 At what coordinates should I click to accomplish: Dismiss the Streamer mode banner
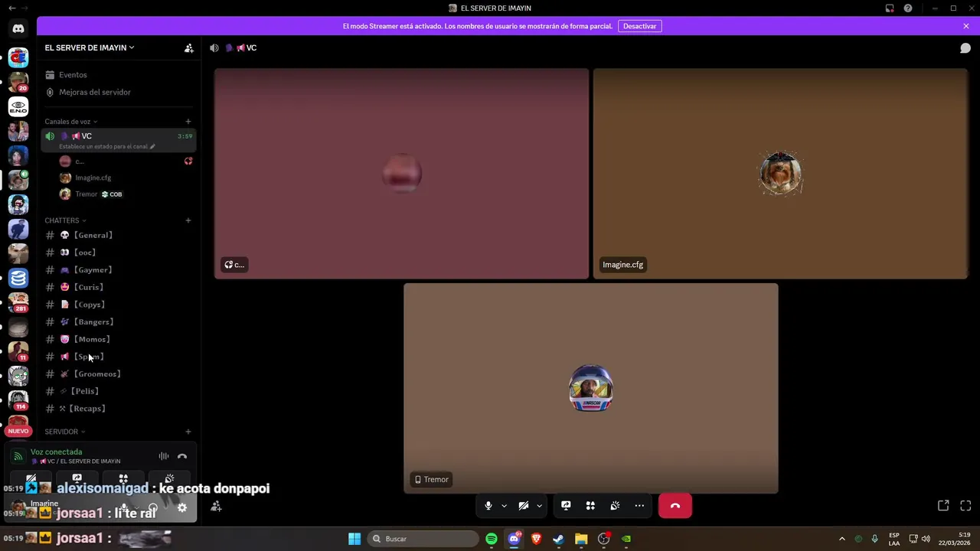[966, 26]
